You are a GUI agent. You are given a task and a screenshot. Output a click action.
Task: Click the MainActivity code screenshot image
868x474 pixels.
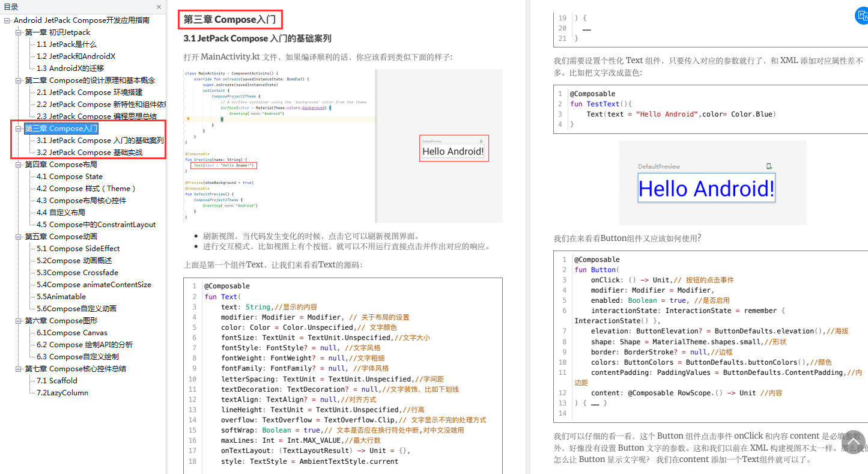tap(343, 146)
